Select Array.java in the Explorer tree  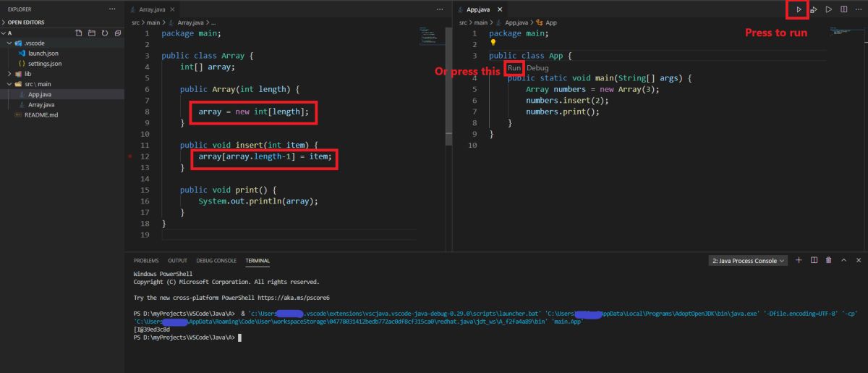[x=61, y=104]
